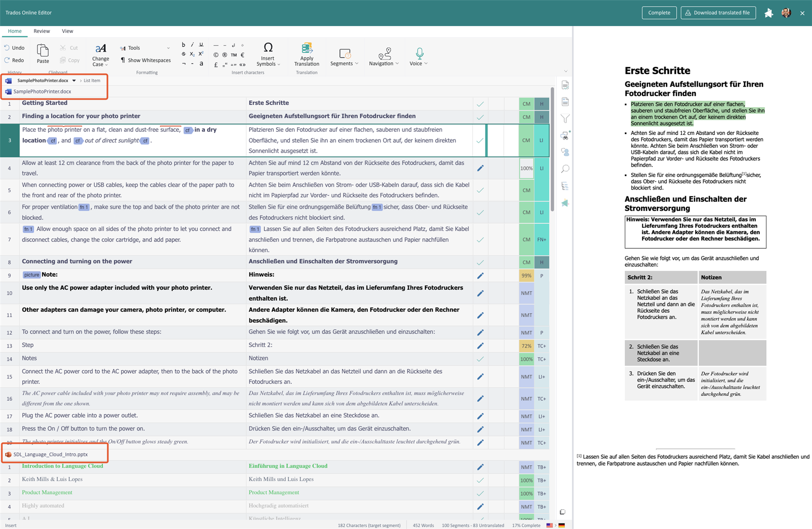The height and width of the screenshot is (529, 812).
Task: Click the vertical scrollbar of segment grid
Action: 552,149
